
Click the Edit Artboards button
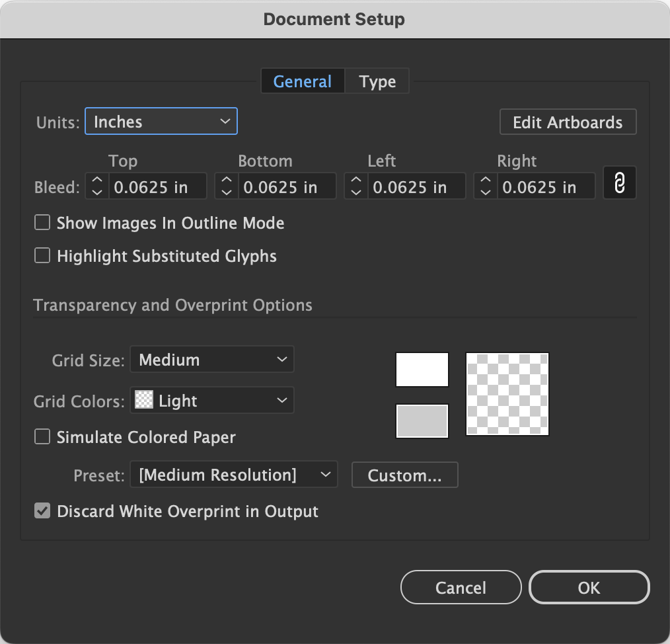[568, 122]
